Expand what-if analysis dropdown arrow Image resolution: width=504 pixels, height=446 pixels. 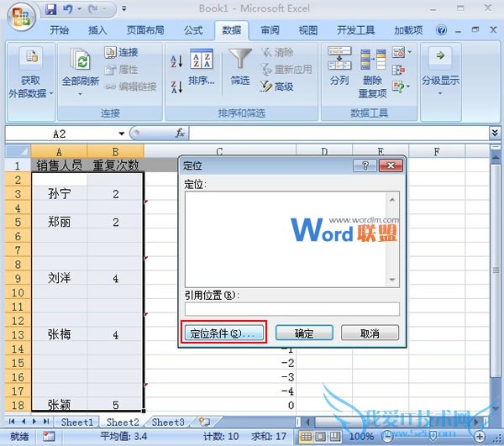[408, 87]
